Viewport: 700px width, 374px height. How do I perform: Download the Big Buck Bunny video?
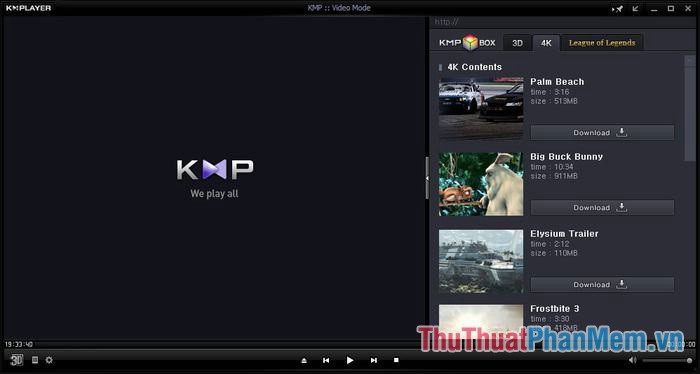click(602, 208)
